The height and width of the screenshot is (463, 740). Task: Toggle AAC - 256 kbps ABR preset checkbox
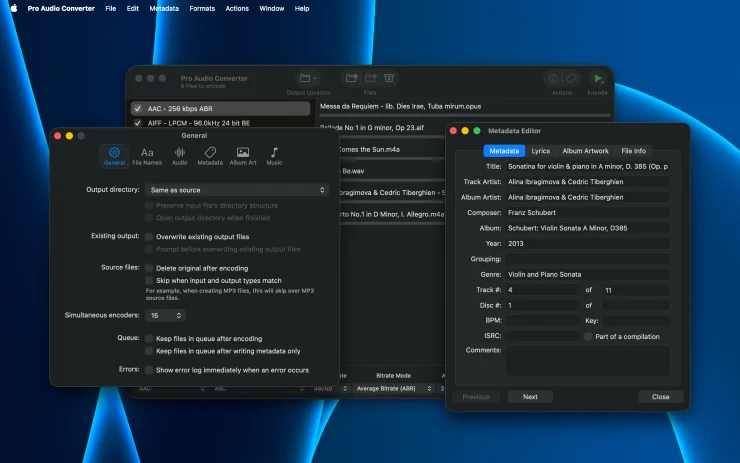(137, 109)
